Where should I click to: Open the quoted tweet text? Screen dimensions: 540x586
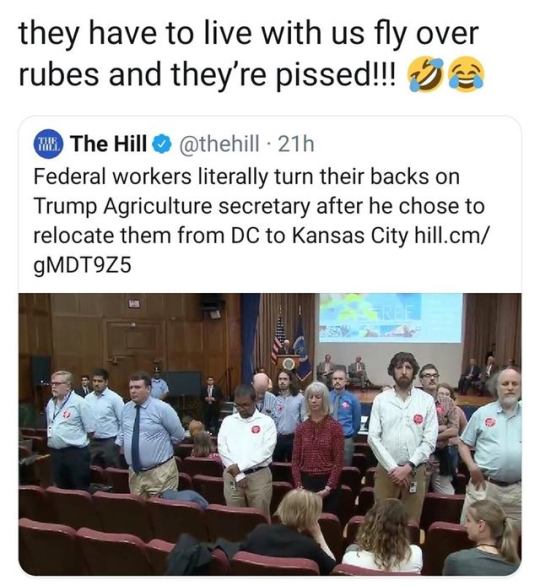coord(260,221)
